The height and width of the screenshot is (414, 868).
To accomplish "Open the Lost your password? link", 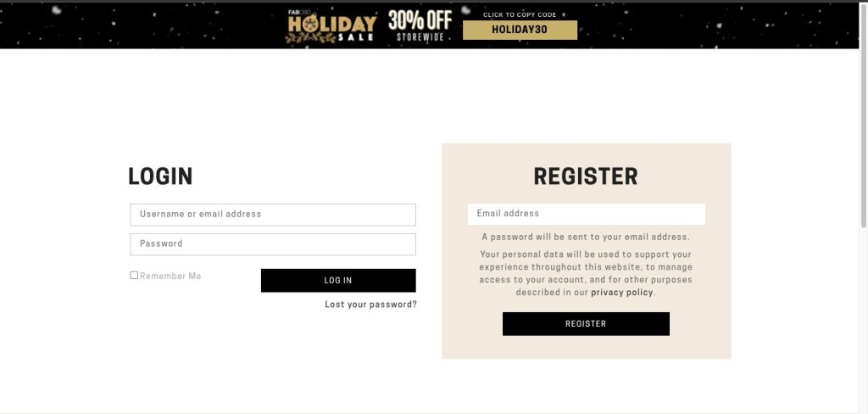I will pyautogui.click(x=370, y=305).
